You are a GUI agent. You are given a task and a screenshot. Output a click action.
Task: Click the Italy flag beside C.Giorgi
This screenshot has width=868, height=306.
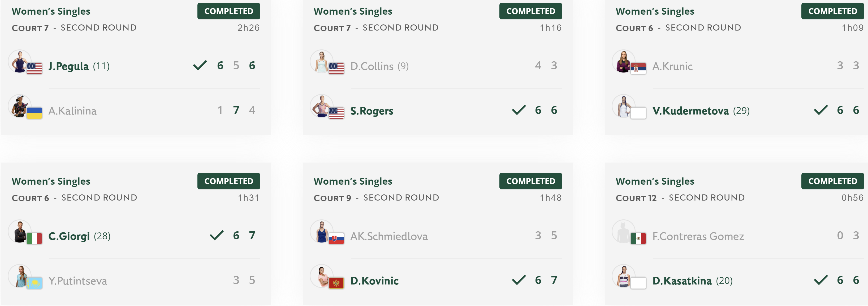[x=34, y=239]
